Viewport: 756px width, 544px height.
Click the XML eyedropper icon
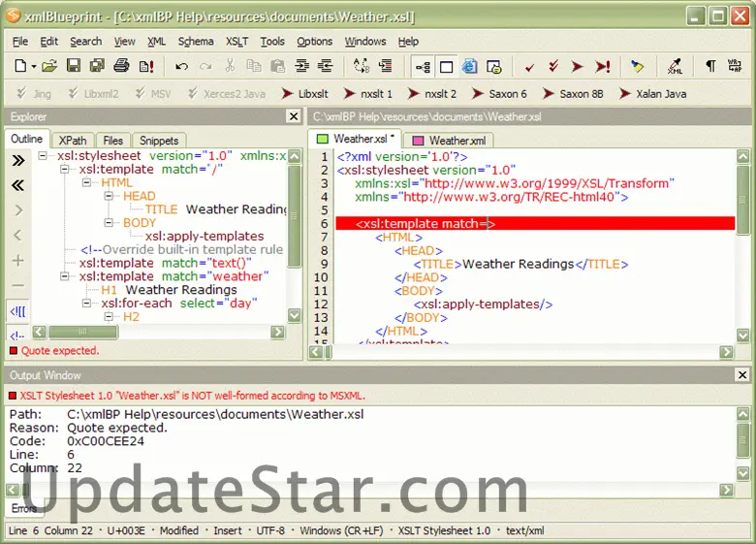(675, 66)
